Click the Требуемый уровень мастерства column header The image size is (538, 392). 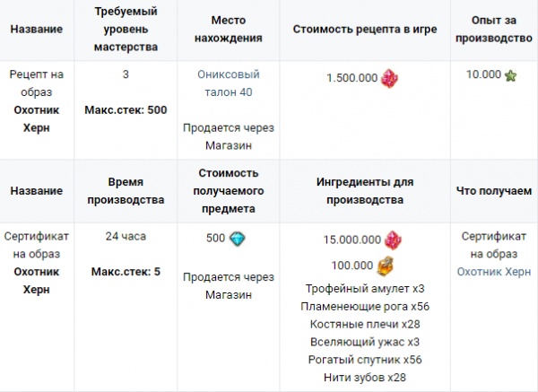point(126,29)
